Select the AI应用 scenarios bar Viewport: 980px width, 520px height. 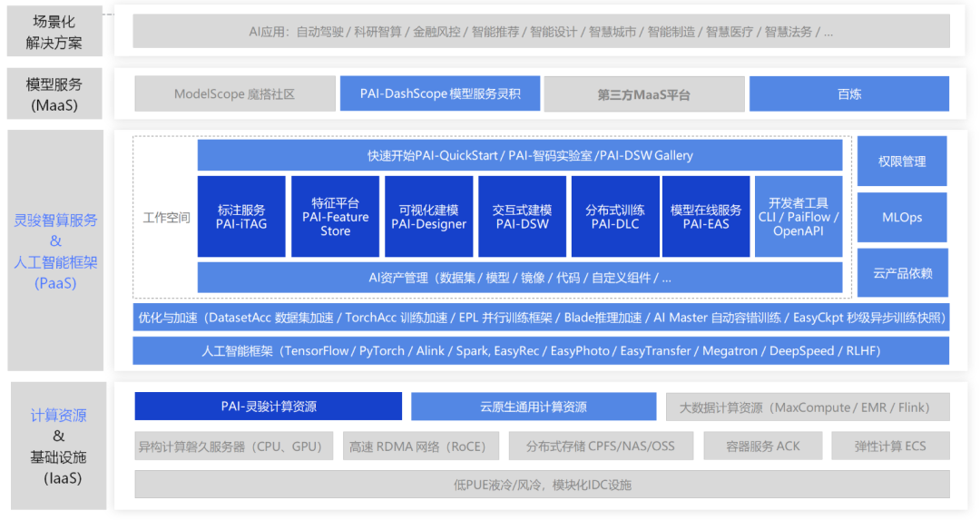[x=541, y=32]
